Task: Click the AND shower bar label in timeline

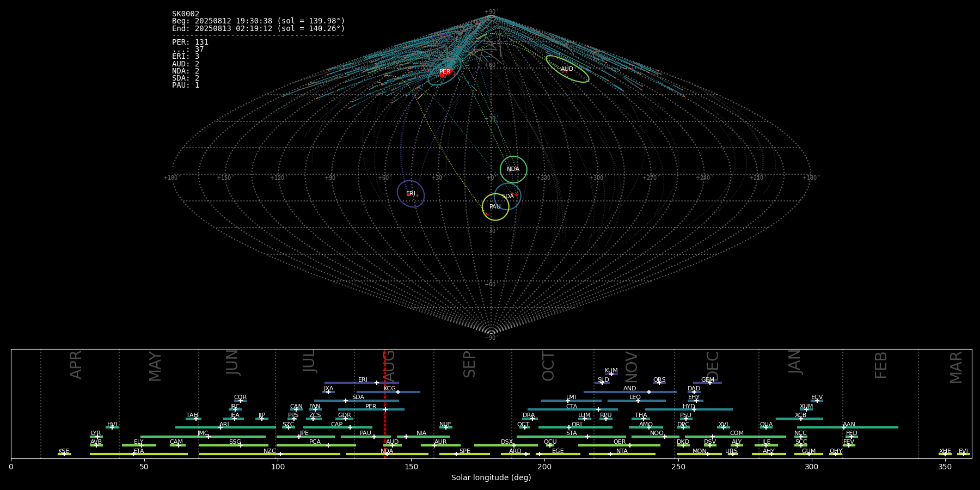Action: 630,389
